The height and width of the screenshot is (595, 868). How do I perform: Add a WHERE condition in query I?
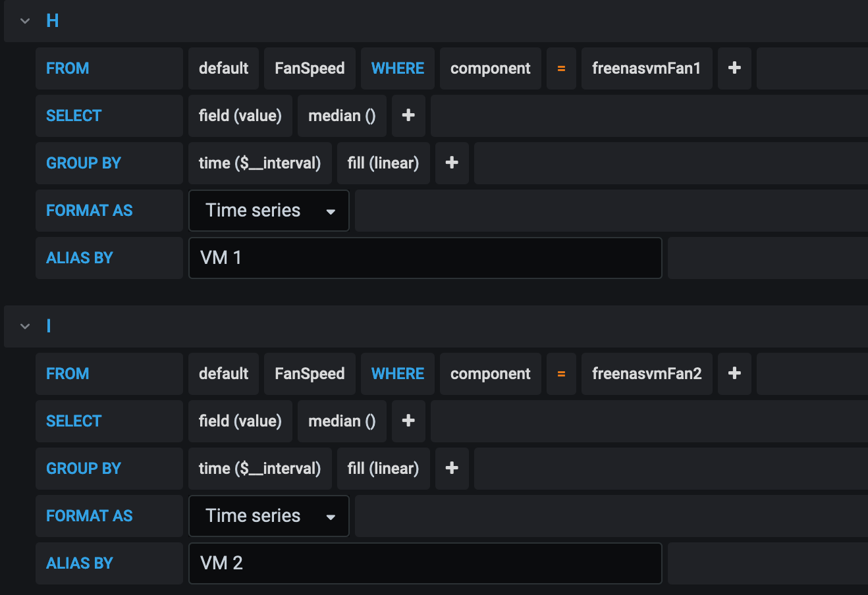[734, 374]
